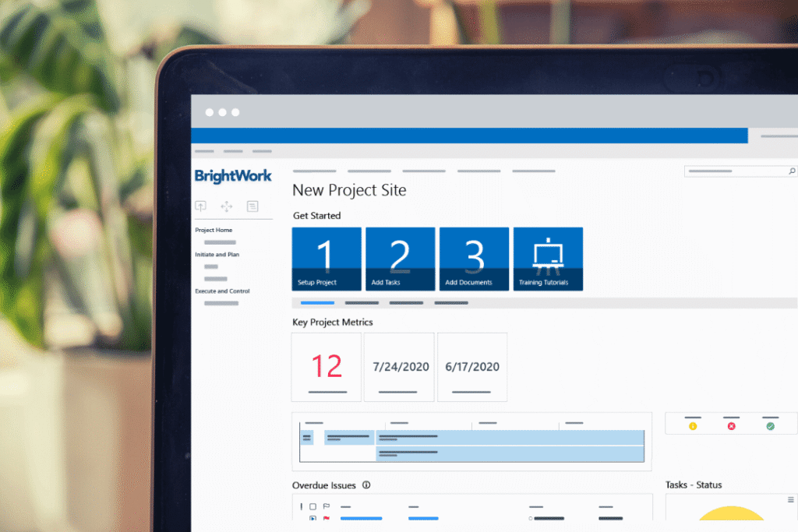
Task: Expand the Execute and Control section
Action: click(221, 291)
